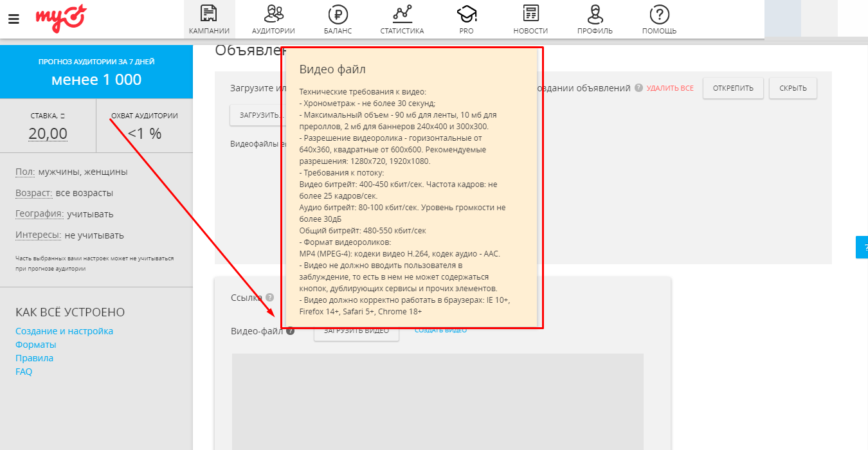Click the Удалить все link

pyautogui.click(x=670, y=88)
